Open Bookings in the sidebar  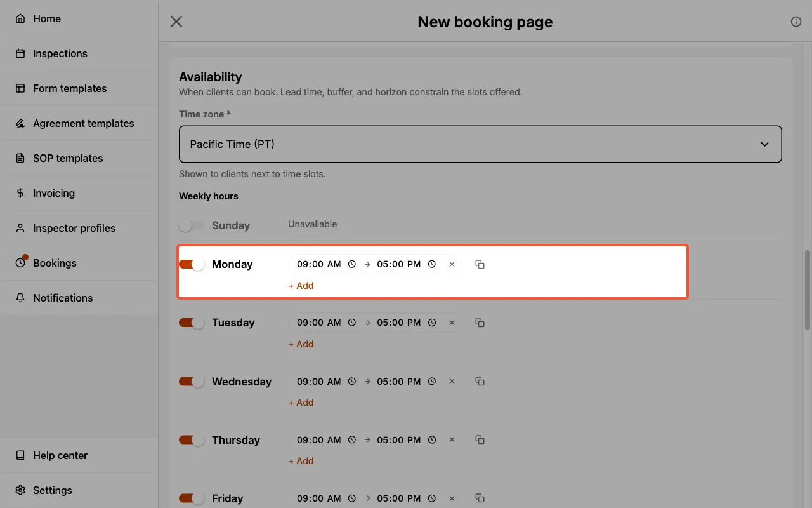pos(79,263)
